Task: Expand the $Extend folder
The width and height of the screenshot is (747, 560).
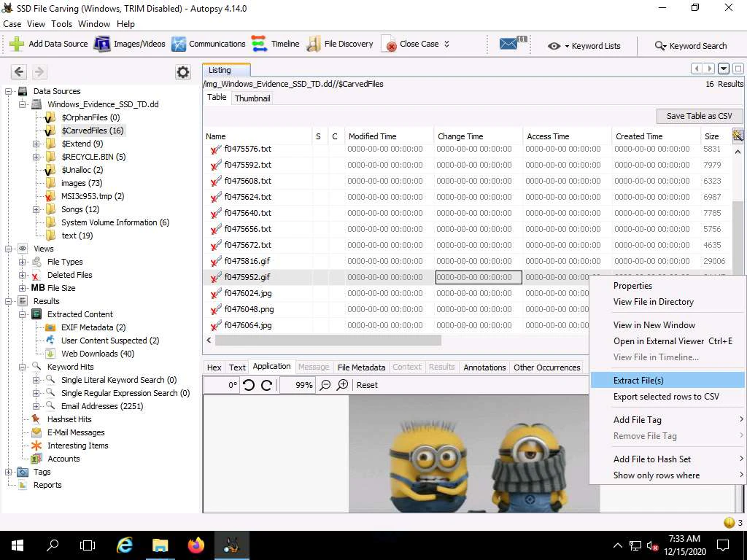Action: pos(36,144)
